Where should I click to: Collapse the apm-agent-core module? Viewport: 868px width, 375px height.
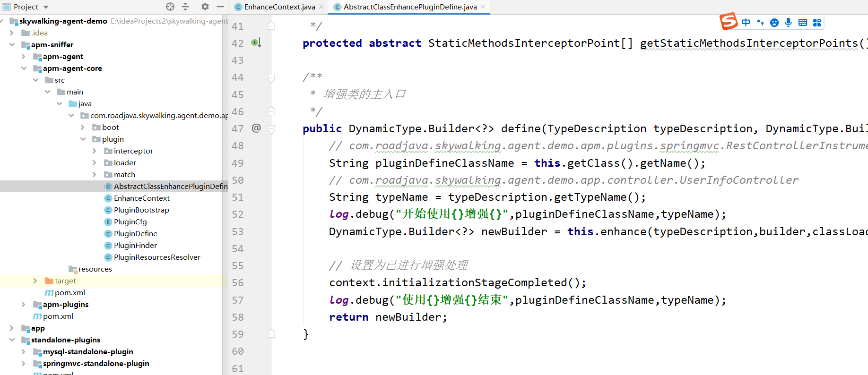click(23, 68)
